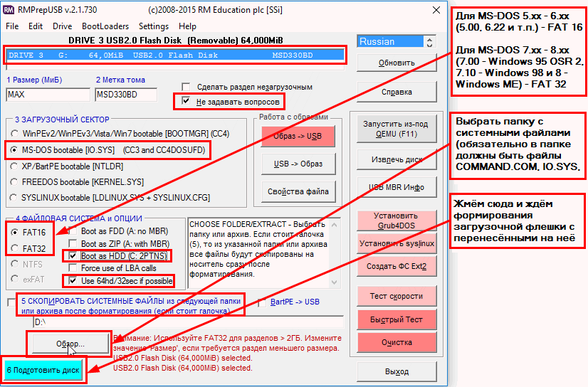588x387 pixels.
Task: Click the Установить Grub4DOS button
Action: (397, 221)
